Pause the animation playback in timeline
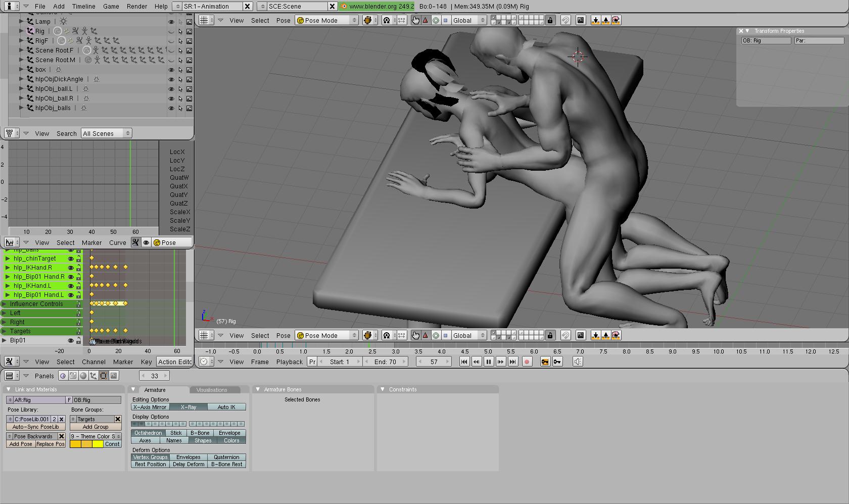The width and height of the screenshot is (849, 504). [x=488, y=362]
